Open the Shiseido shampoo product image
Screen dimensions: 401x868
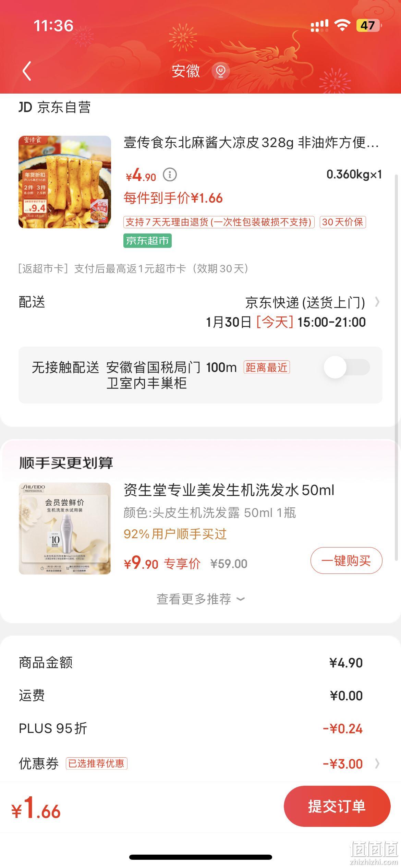(x=65, y=529)
